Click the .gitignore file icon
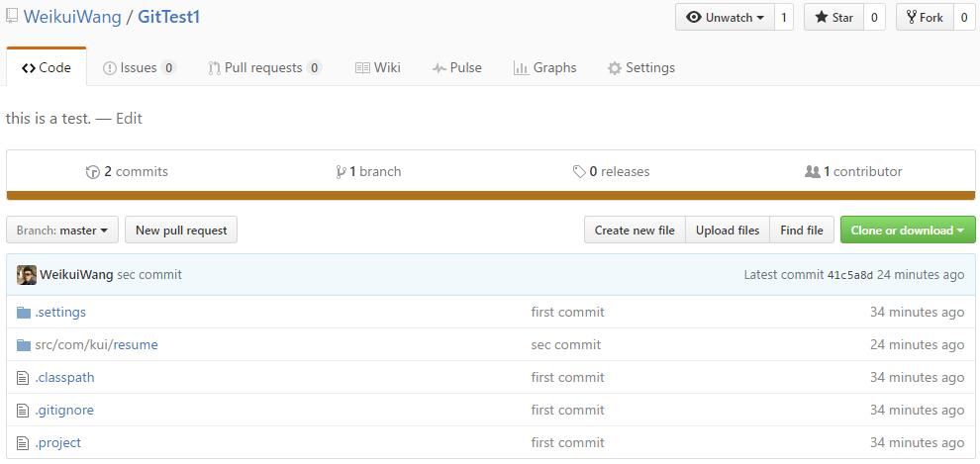This screenshot has height=464, width=980. [24, 411]
